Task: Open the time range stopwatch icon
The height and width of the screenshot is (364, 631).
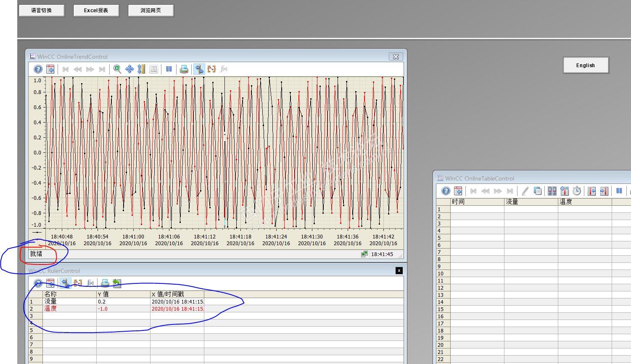Action: 577,191
